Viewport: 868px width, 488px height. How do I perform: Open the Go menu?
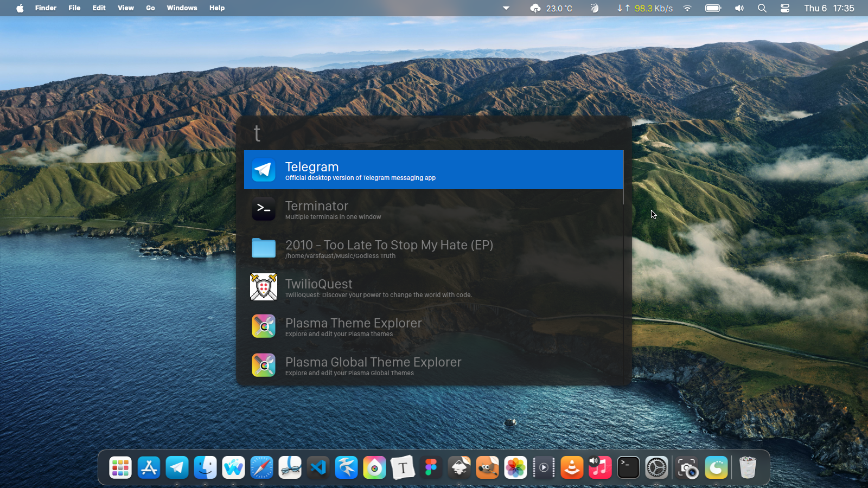click(x=150, y=8)
